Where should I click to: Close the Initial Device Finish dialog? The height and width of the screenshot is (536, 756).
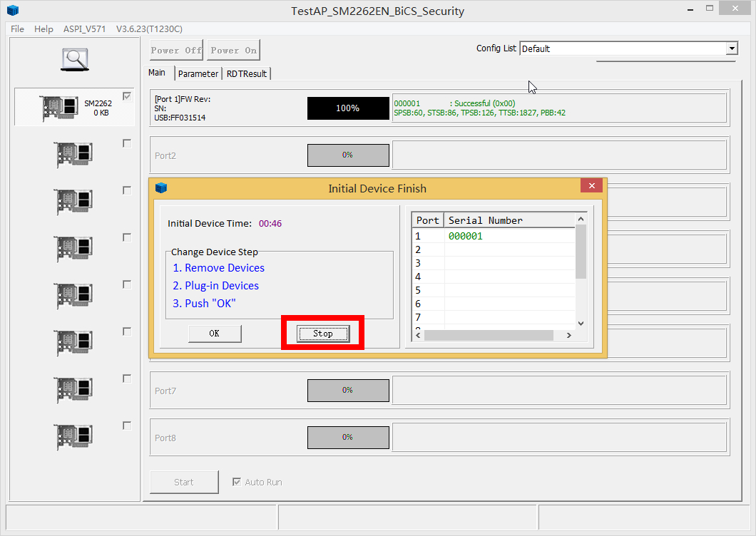(x=591, y=186)
